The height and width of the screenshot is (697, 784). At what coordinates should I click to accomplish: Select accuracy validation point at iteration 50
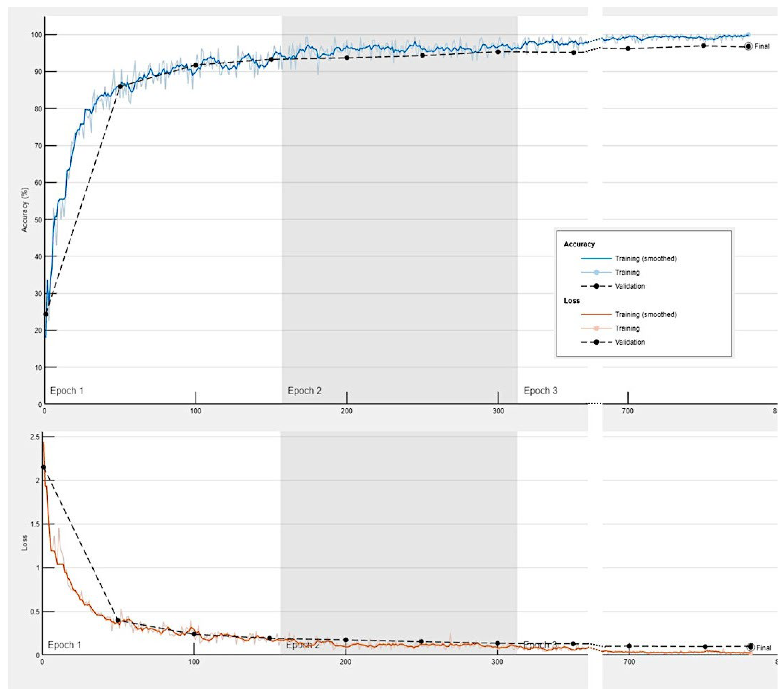[120, 86]
